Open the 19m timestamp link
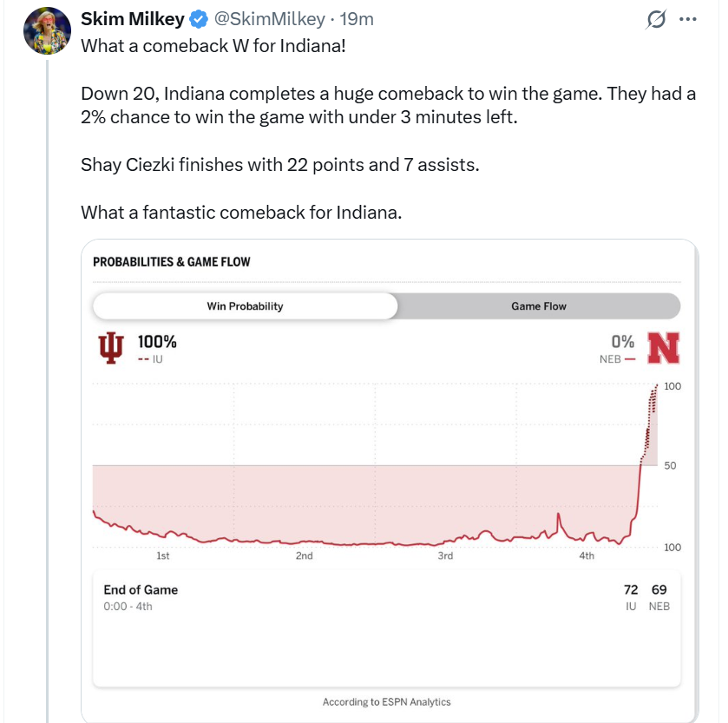 [x=356, y=19]
